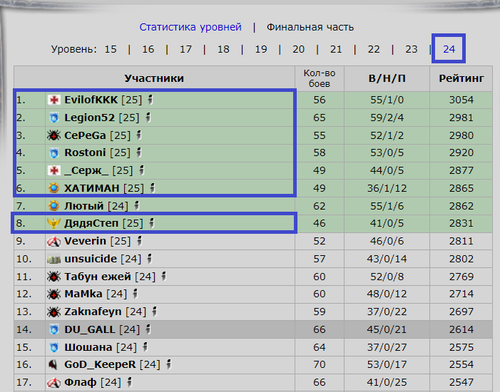The height and width of the screenshot is (392, 500).
Task: Select level 22 tab
Action: click(x=374, y=49)
